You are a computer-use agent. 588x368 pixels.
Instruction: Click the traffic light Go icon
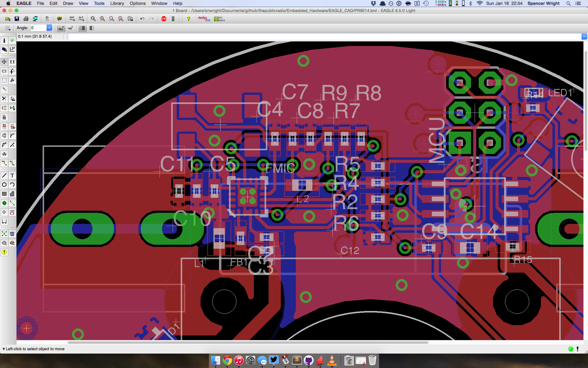[x=173, y=19]
